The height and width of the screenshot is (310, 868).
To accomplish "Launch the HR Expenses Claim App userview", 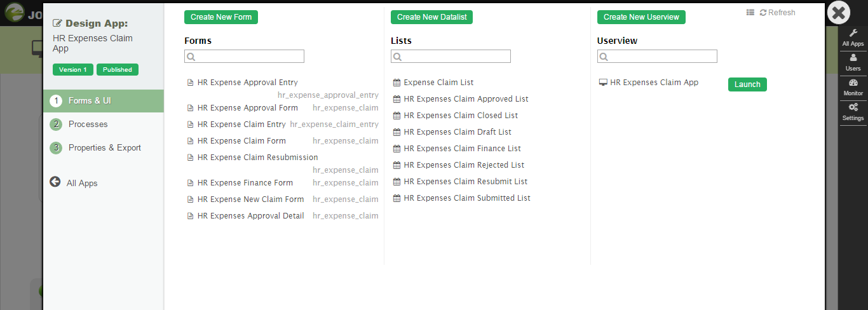I will click(x=747, y=84).
